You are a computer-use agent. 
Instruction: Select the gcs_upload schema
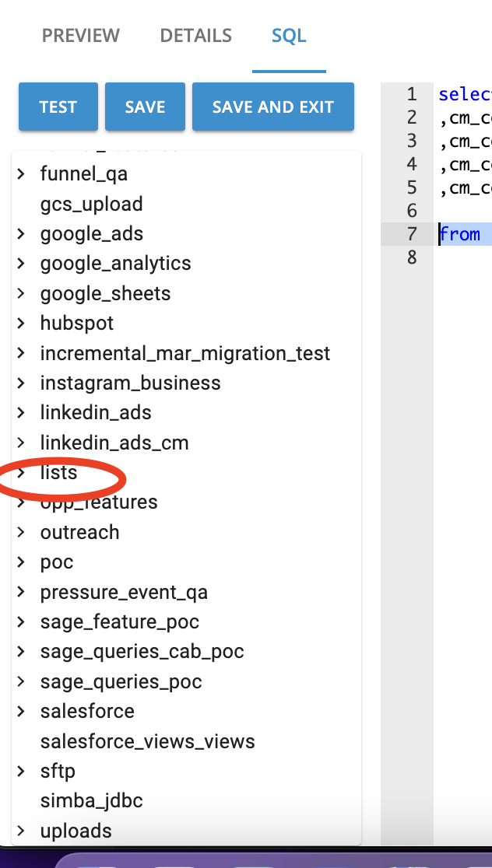tap(91, 205)
